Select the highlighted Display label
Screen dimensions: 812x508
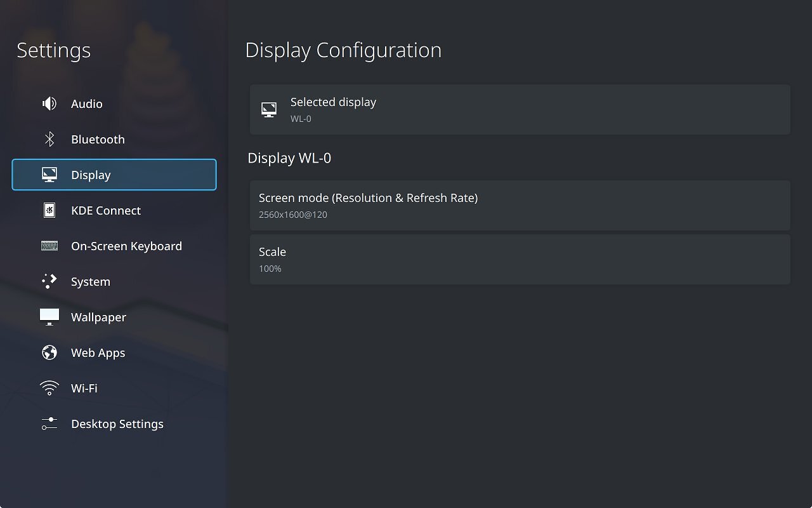coord(91,175)
